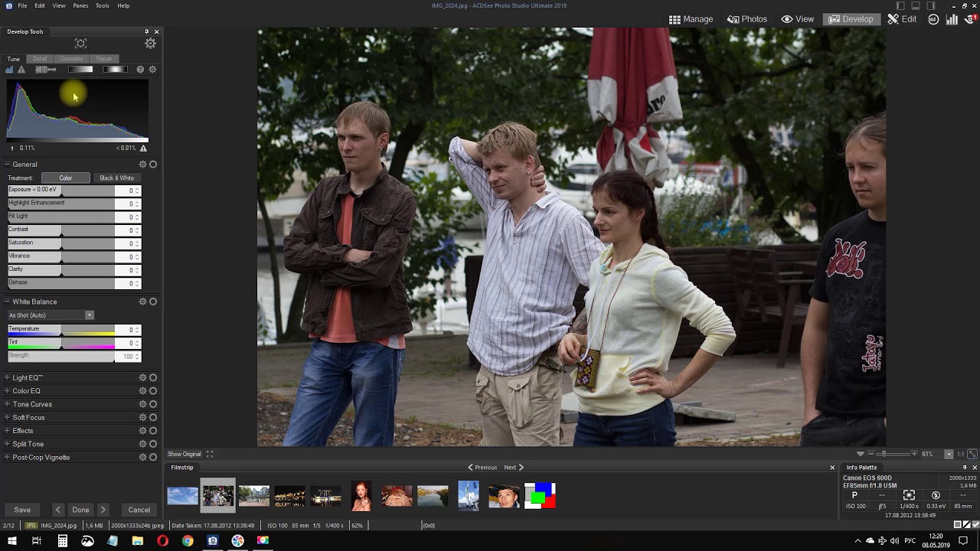Click the 1:1 actual size button

960,454
